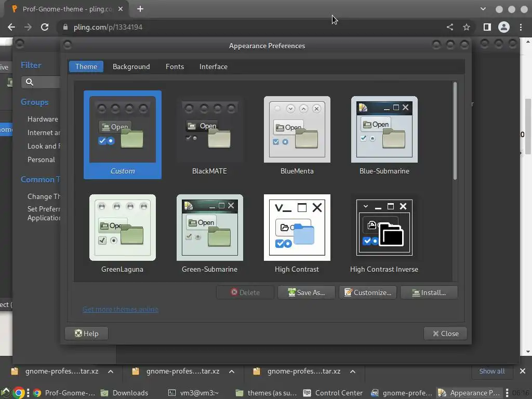Select the Blue-Submarine theme
Viewport: 532px width, 399px height.
coord(384,135)
